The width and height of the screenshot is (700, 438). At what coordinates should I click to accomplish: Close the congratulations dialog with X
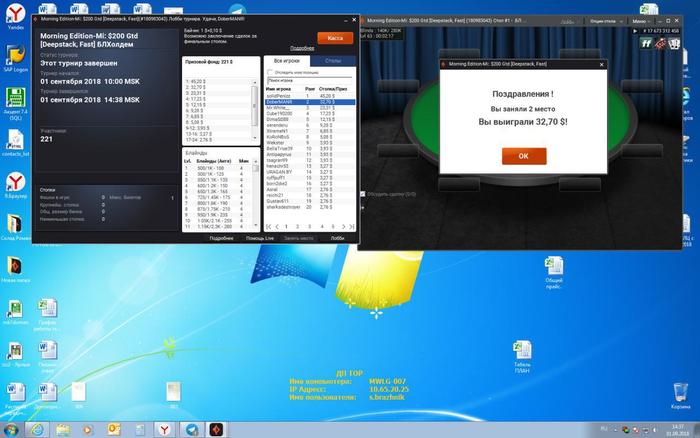(x=601, y=64)
